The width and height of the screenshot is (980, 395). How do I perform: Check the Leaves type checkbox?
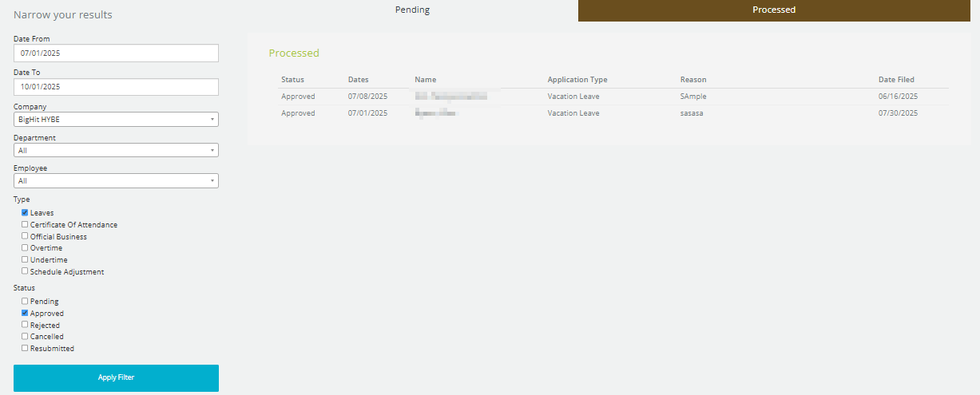click(x=25, y=213)
